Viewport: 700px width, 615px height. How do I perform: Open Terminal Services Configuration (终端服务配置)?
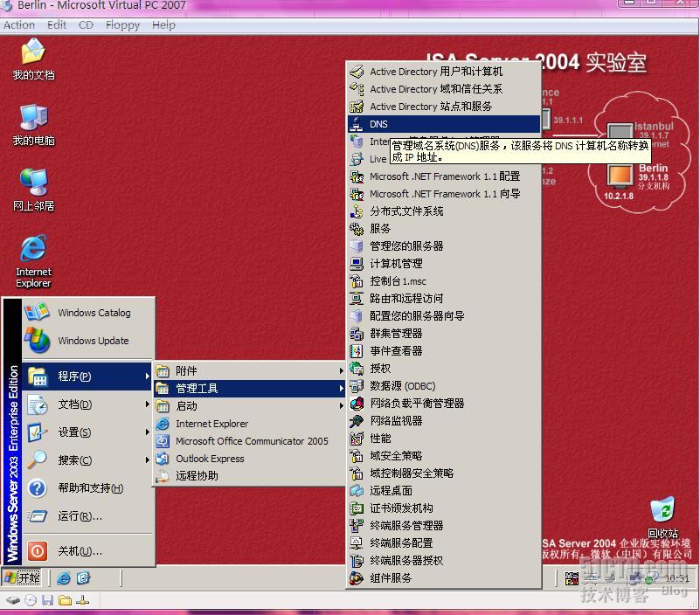(444, 542)
